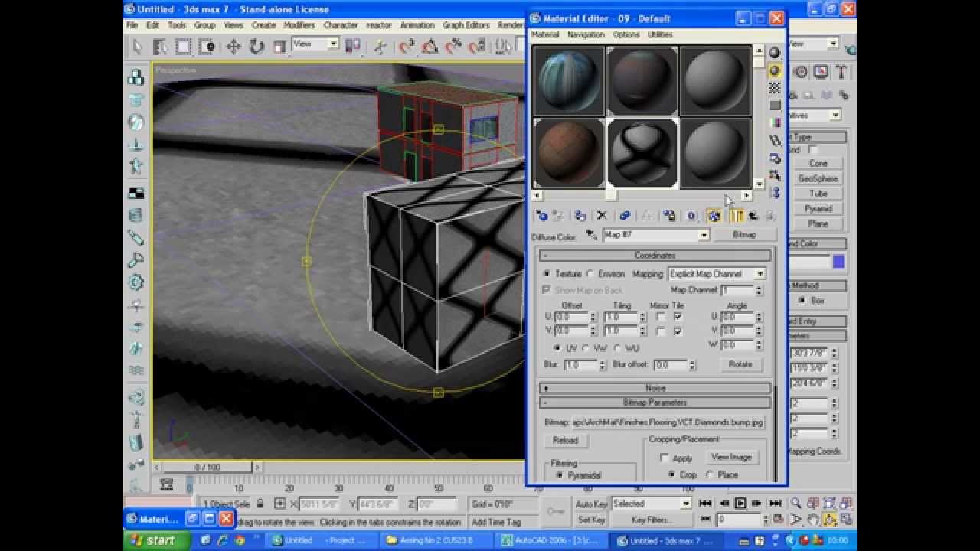
Task: Click Go to End playback button
Action: click(x=776, y=503)
